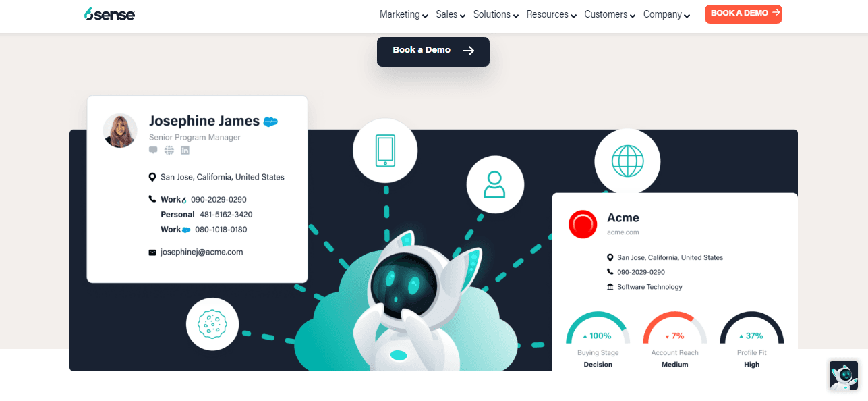Click the Profile Fit 37% gauge
This screenshot has height=401, width=868.
[x=751, y=328]
